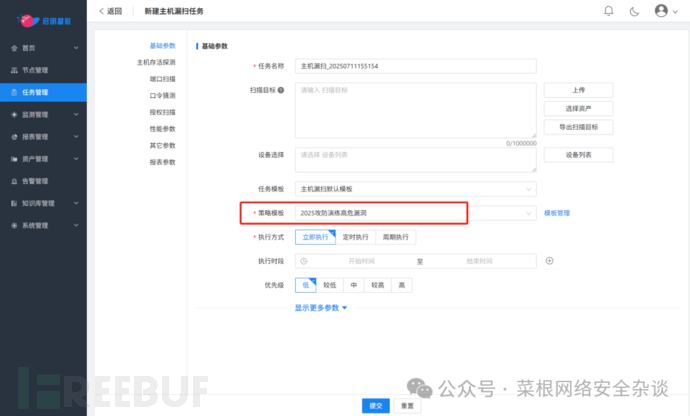Click the alert management sidebar icon
This screenshot has width=690, height=416.
[x=14, y=181]
